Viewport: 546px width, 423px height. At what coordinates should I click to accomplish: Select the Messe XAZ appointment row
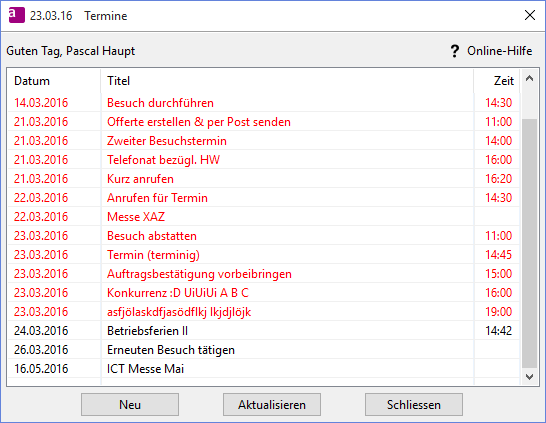pyautogui.click(x=264, y=217)
